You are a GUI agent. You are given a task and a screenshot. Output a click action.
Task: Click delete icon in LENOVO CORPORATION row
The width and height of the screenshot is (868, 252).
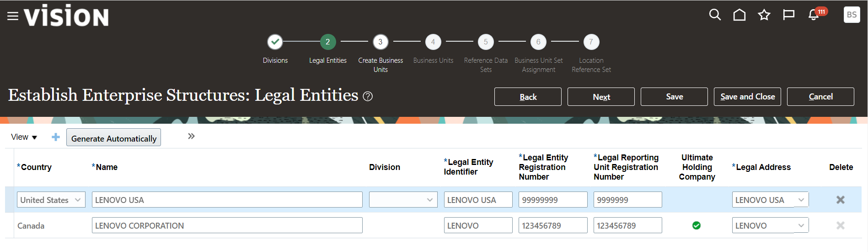(x=841, y=225)
